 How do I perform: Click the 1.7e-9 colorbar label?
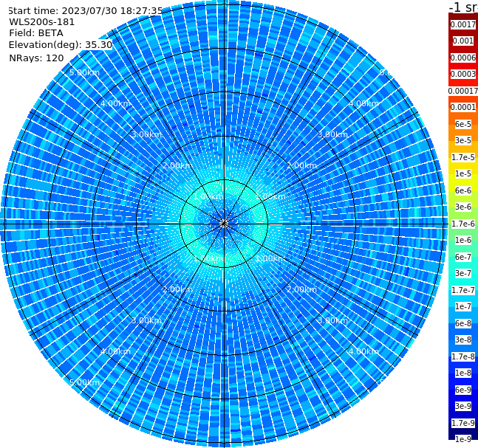tap(463, 423)
